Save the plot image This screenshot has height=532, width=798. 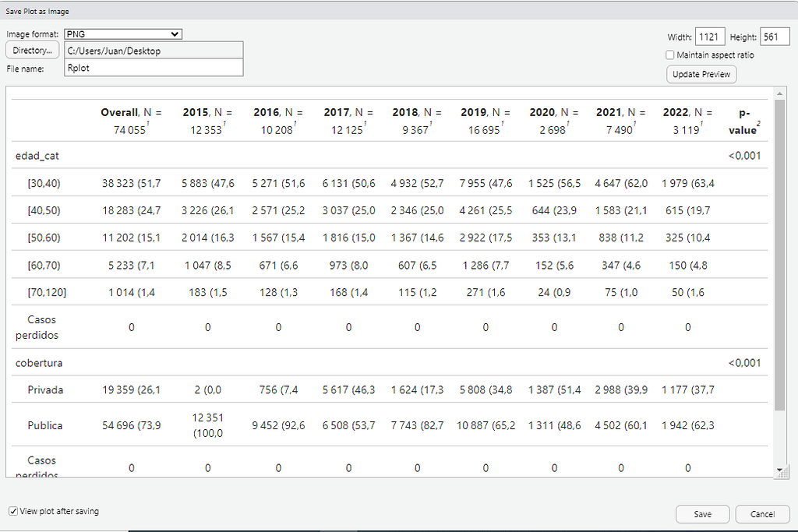coord(702,514)
